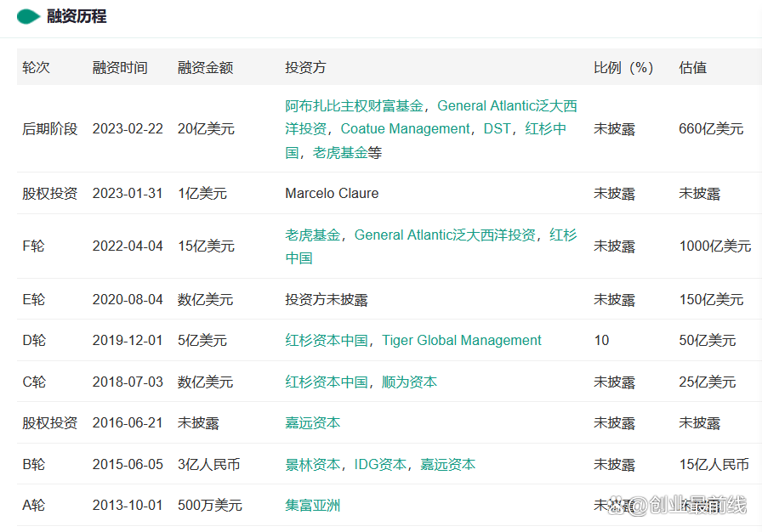Select the 15亿美元 amount cell
The image size is (762, 532).
pos(206,246)
